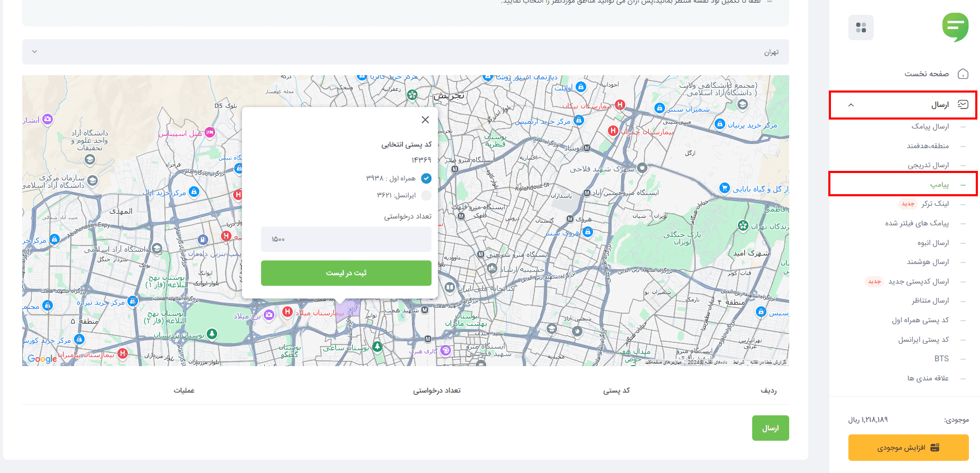This screenshot has height=473, width=980.
Task: Collapse the ارسال menu chevron
Action: point(851,105)
